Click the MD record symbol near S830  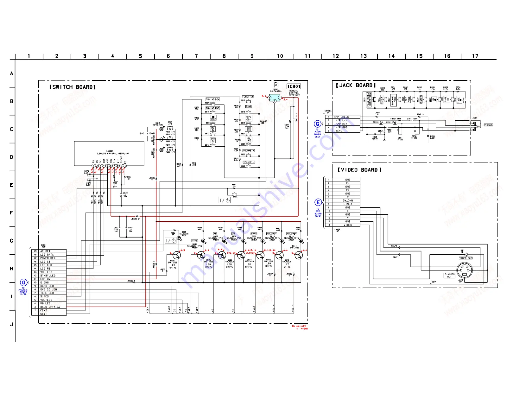pyautogui.click(x=434, y=99)
